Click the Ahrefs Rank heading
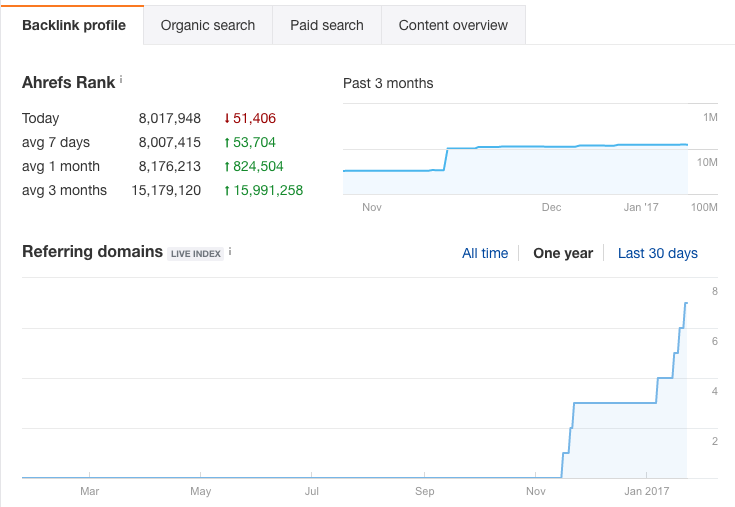This screenshot has width=735, height=507. point(68,82)
